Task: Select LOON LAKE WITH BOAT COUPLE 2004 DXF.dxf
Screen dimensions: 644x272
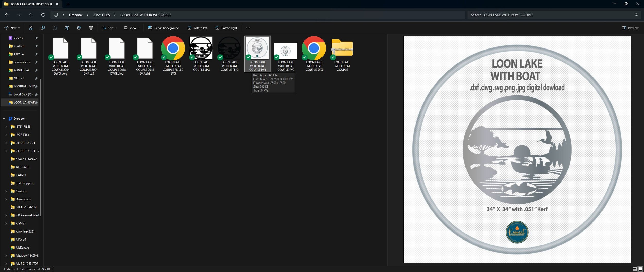Action: click(89, 56)
